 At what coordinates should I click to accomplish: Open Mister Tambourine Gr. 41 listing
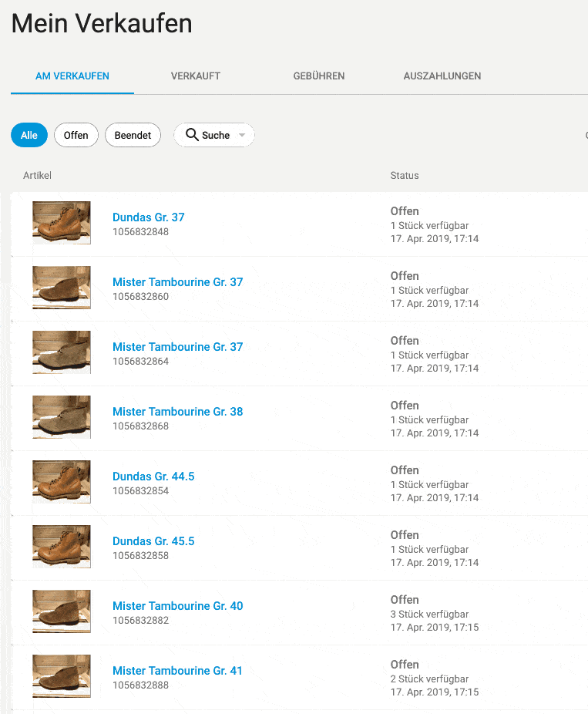pyautogui.click(x=177, y=671)
